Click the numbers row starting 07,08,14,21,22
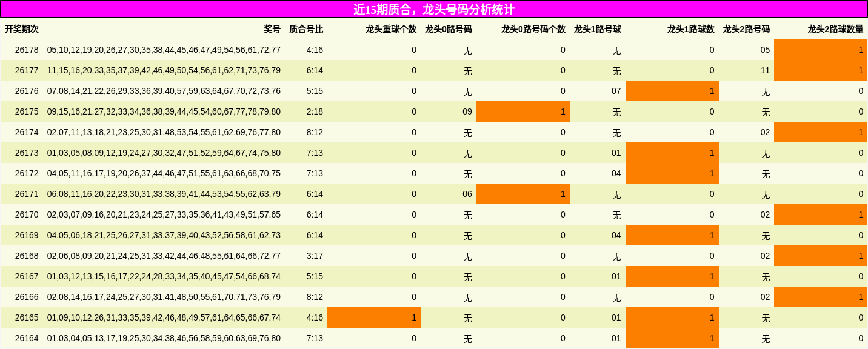 pos(164,91)
